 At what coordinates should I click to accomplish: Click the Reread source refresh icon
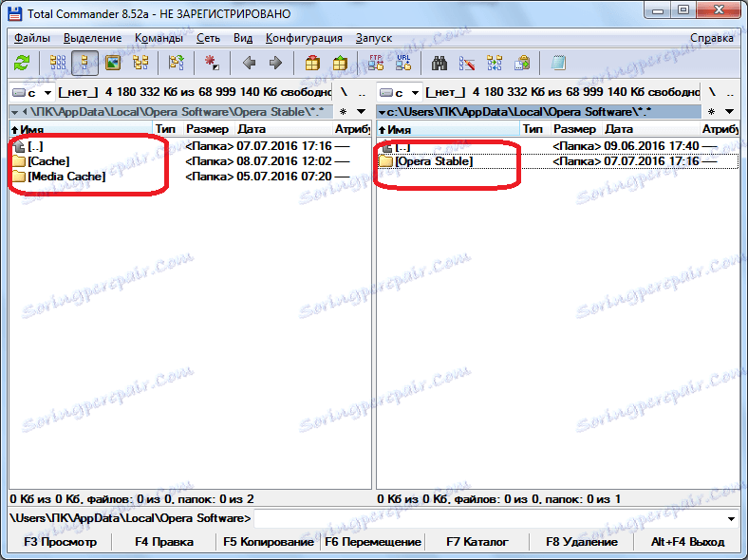[x=22, y=63]
